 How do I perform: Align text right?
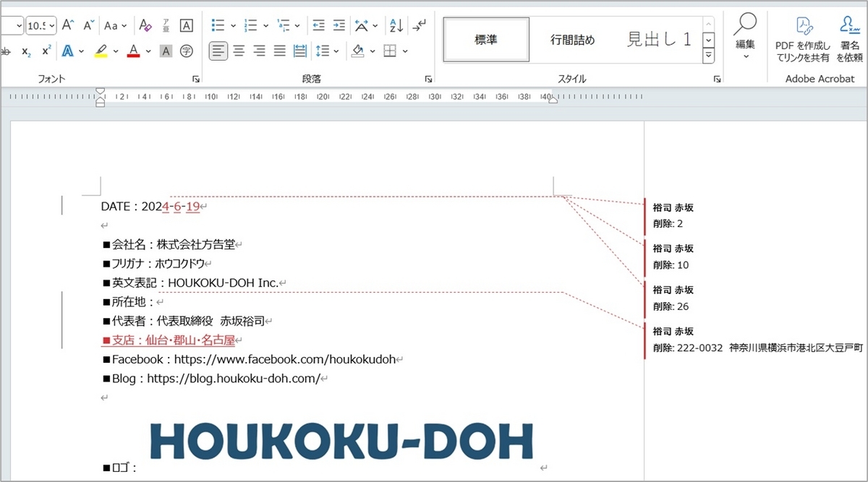pos(259,51)
